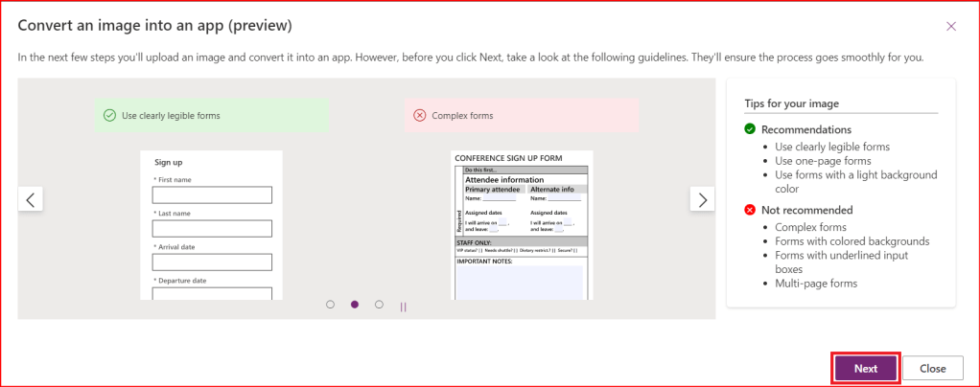980x387 pixels.
Task: Click the Conference Sign Up Form image title
Action: coord(508,158)
